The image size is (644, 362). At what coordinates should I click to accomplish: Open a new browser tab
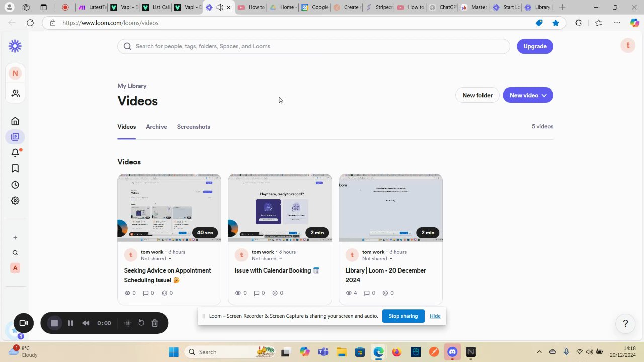pyautogui.click(x=562, y=7)
